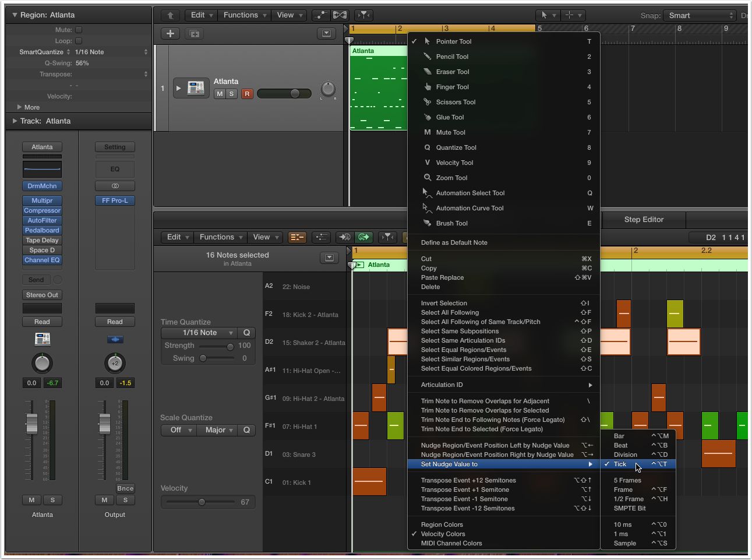Click the Scale Quantize Q button
752x560 pixels.
coord(246,430)
